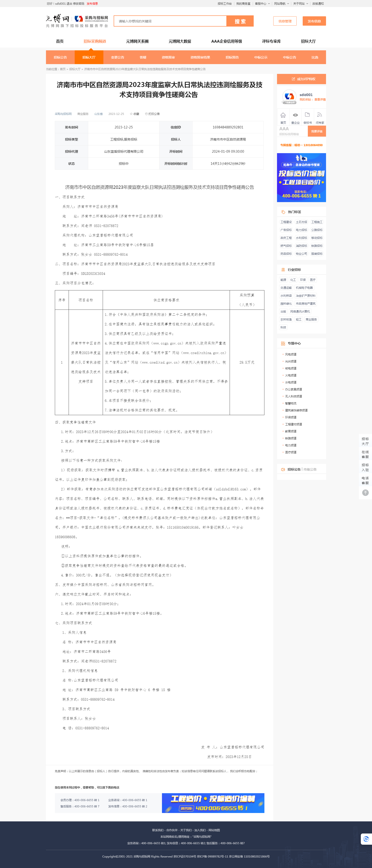Select the 元博网大数据 nav menu item
Viewport: 372px width, 868px height.
[180, 41]
